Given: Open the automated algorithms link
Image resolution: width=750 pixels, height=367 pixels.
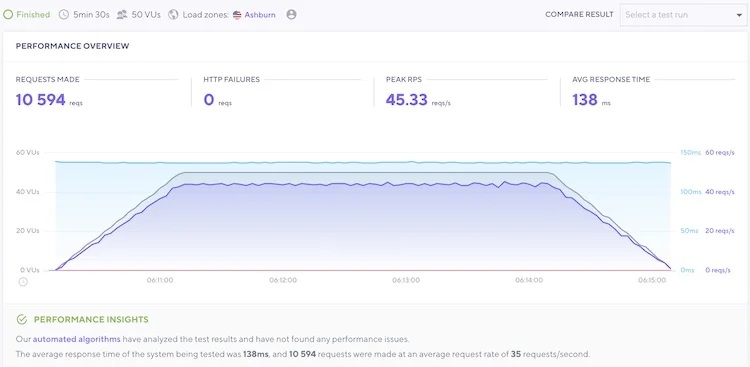Looking at the screenshot, I should coord(77,339).
